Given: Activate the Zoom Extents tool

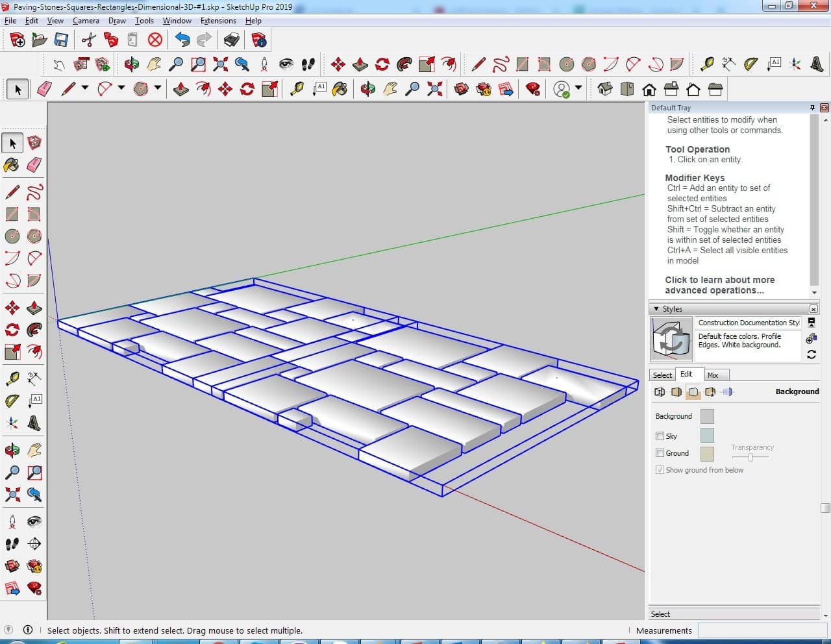Looking at the screenshot, I should click(x=12, y=495).
